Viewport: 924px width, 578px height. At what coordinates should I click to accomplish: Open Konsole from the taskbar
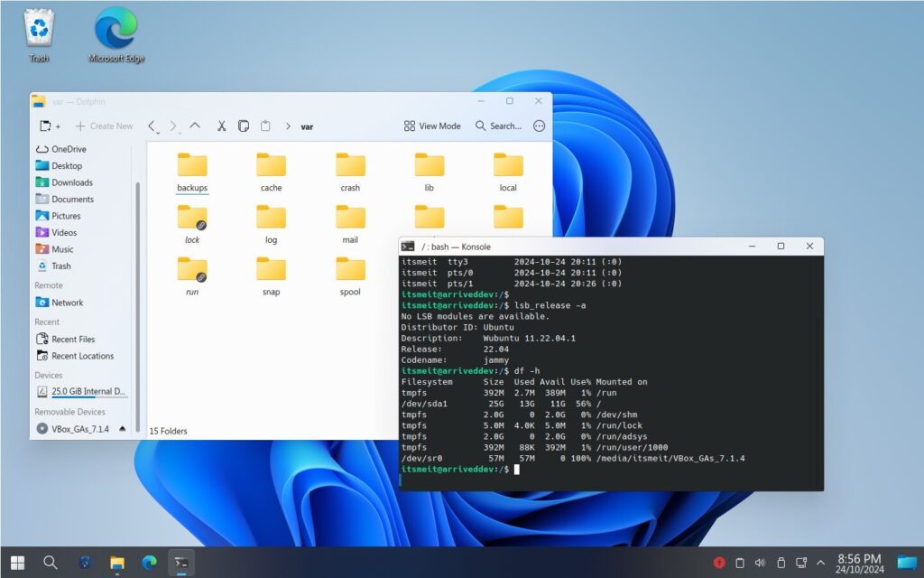[180, 561]
